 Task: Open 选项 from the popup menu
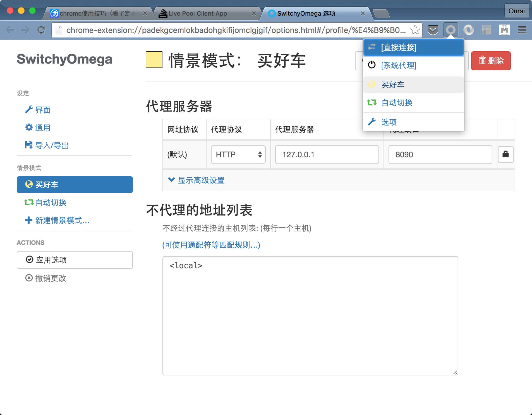413,122
